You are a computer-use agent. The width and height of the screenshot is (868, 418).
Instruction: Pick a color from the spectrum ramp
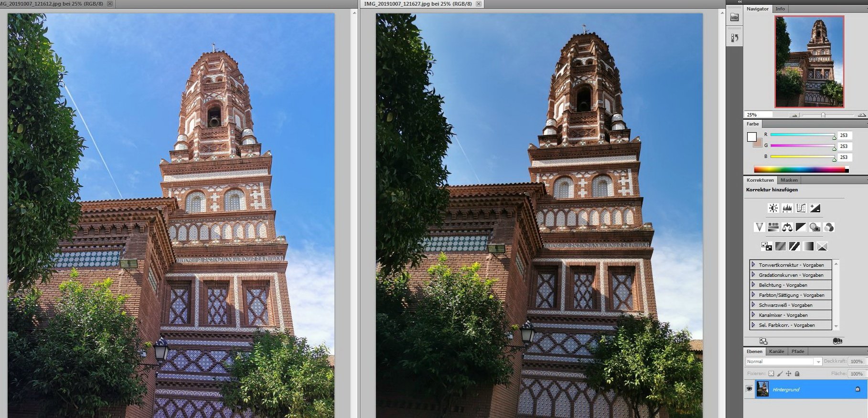pyautogui.click(x=801, y=169)
